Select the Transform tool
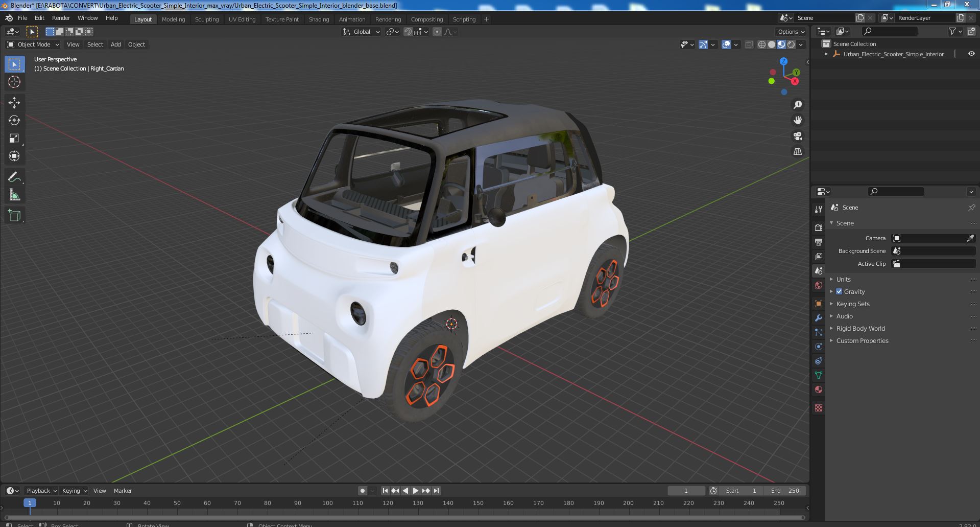The height and width of the screenshot is (527, 980). click(14, 156)
